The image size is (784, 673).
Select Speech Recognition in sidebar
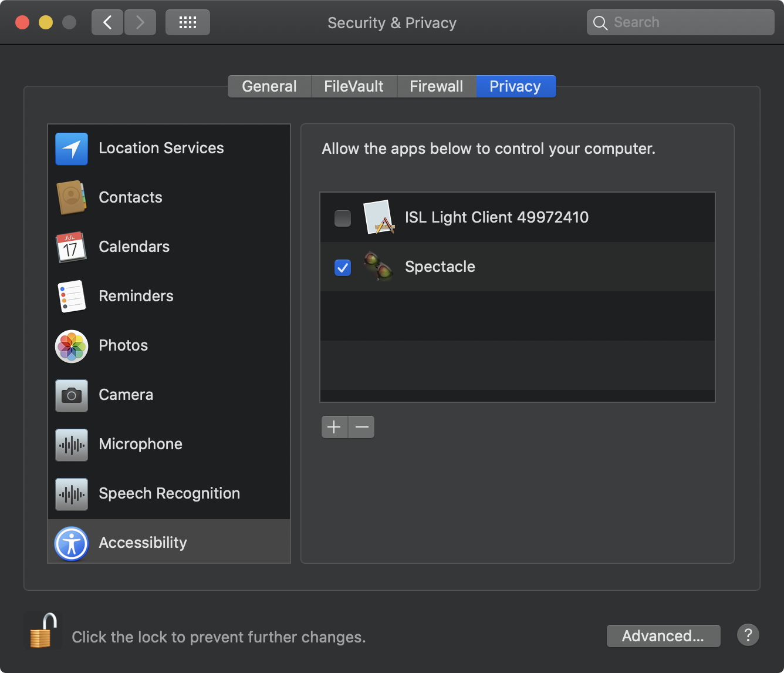pyautogui.click(x=169, y=493)
